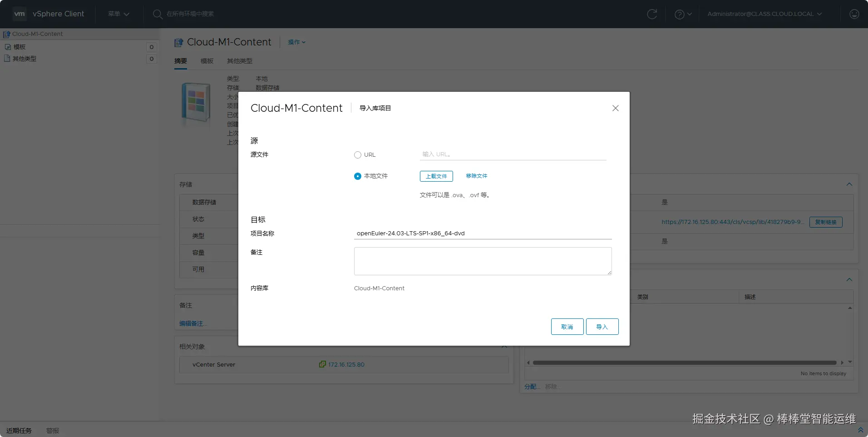Viewport: 868px width, 437px height.
Task: Click the 备注 textarea
Action: click(x=483, y=261)
